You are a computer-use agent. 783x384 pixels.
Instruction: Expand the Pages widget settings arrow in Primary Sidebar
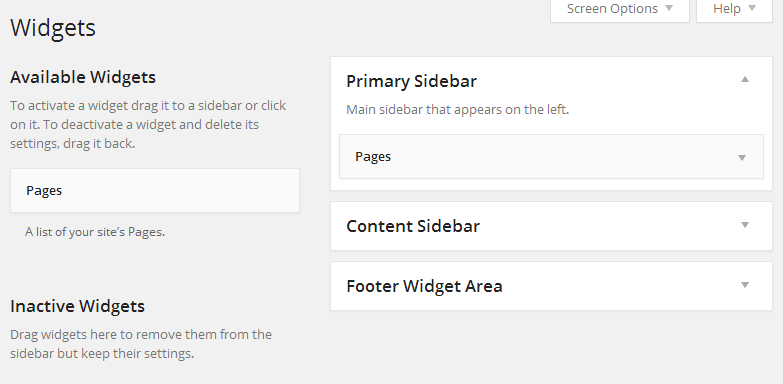point(742,157)
